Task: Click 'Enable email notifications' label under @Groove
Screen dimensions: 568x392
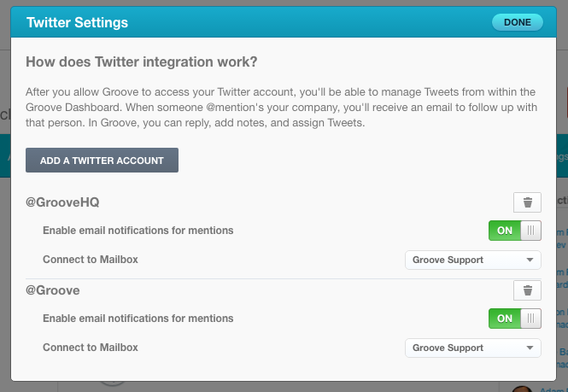Action: [138, 319]
